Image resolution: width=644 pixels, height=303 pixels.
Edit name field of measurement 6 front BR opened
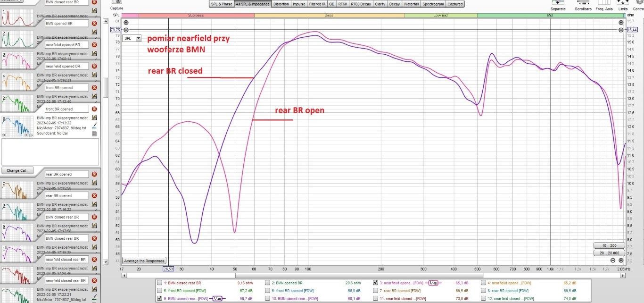66,109
